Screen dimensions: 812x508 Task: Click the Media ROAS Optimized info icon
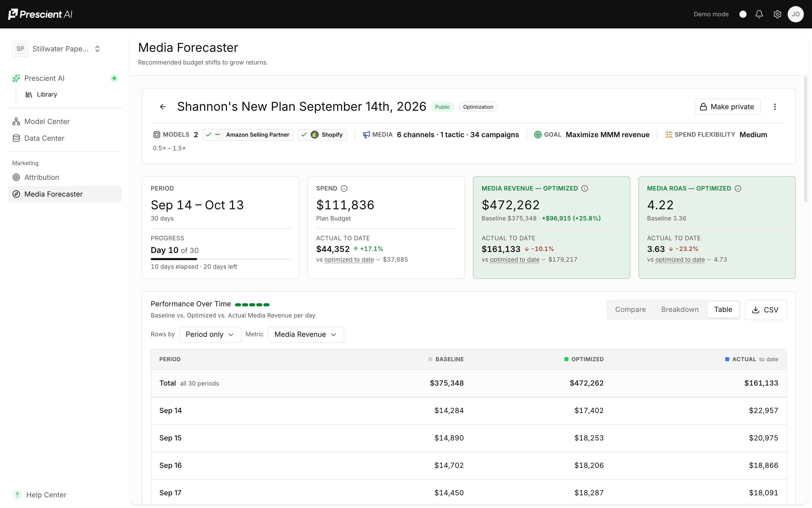(738, 188)
